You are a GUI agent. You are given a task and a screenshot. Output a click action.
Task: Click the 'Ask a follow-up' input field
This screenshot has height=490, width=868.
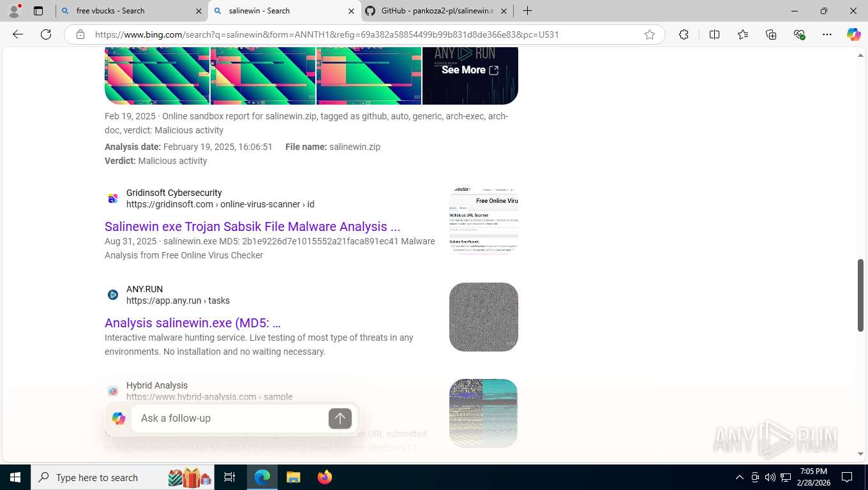coord(230,418)
